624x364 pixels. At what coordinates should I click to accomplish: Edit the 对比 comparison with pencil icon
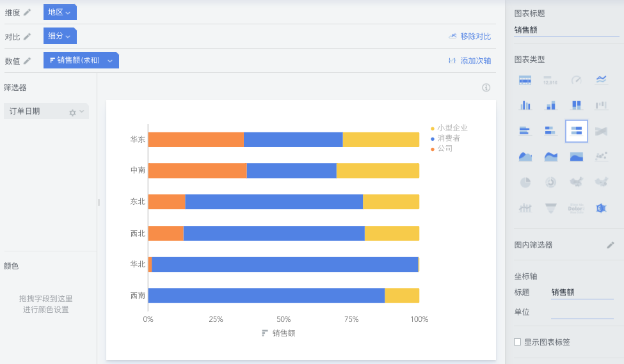(x=27, y=36)
